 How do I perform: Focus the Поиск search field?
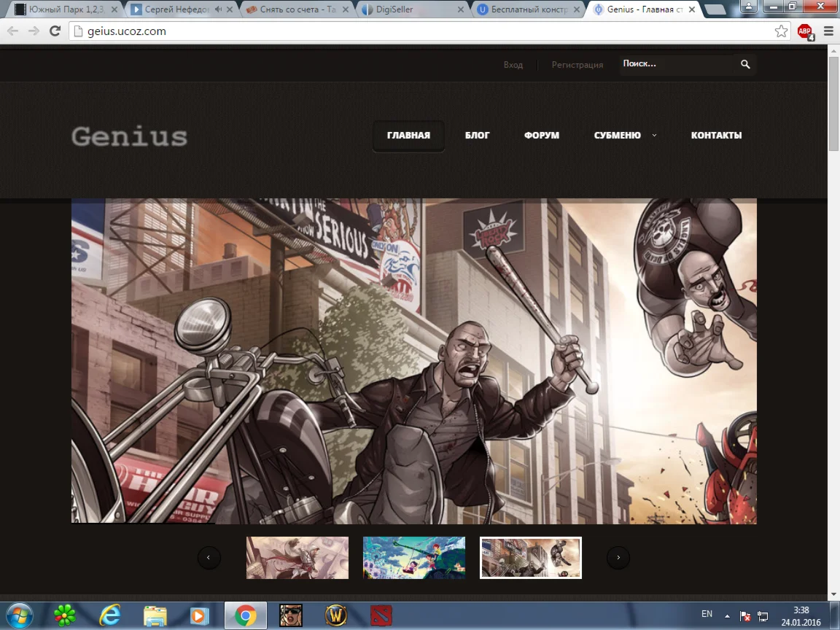676,63
